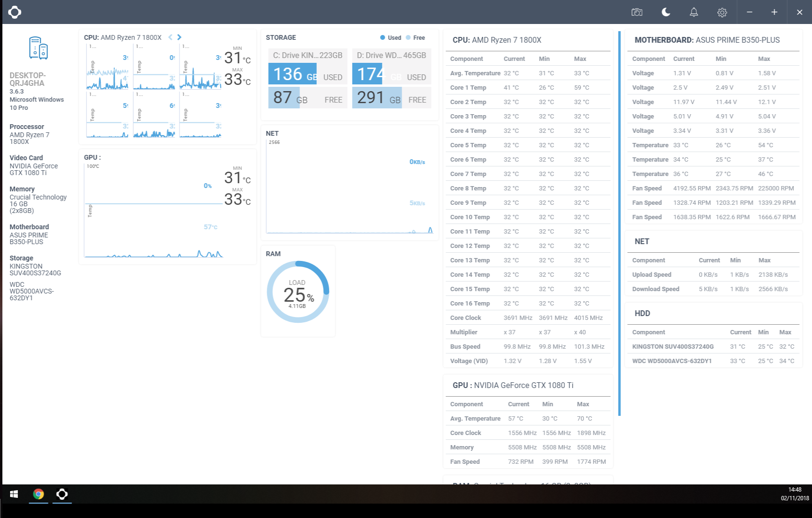Open notifications via the bell icon
This screenshot has width=812, height=518.
[x=694, y=12]
